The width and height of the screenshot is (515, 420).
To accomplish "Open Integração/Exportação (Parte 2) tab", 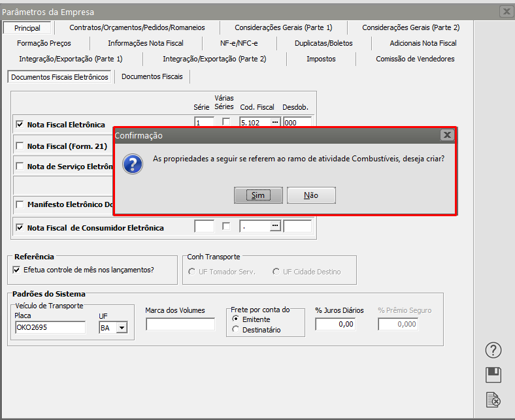I will [214, 59].
